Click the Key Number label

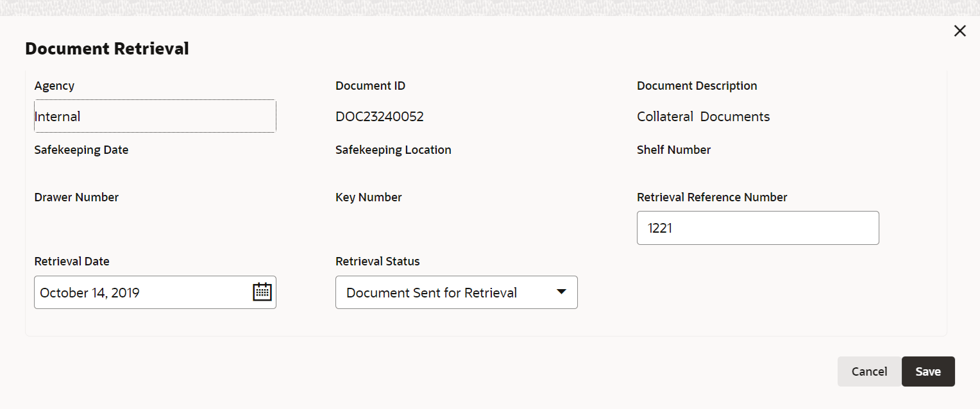(x=369, y=197)
